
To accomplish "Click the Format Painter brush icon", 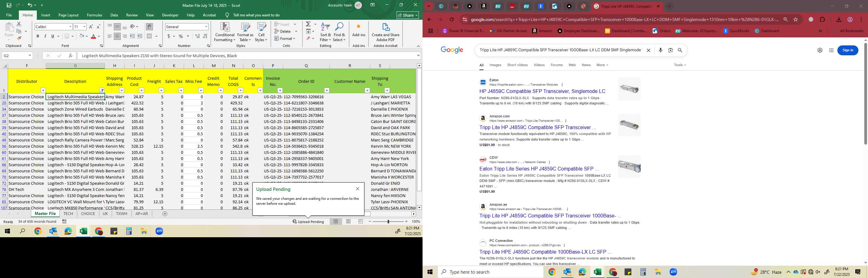I will pyautogui.click(x=19, y=38).
